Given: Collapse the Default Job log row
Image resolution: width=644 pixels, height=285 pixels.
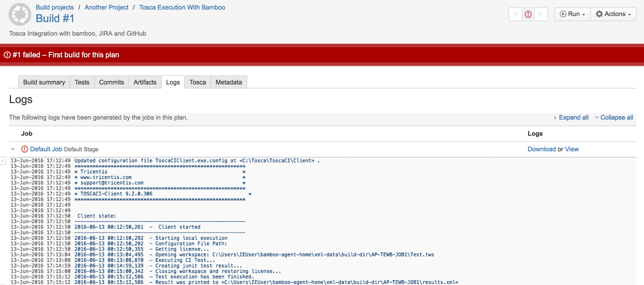Looking at the screenshot, I should click(13, 149).
